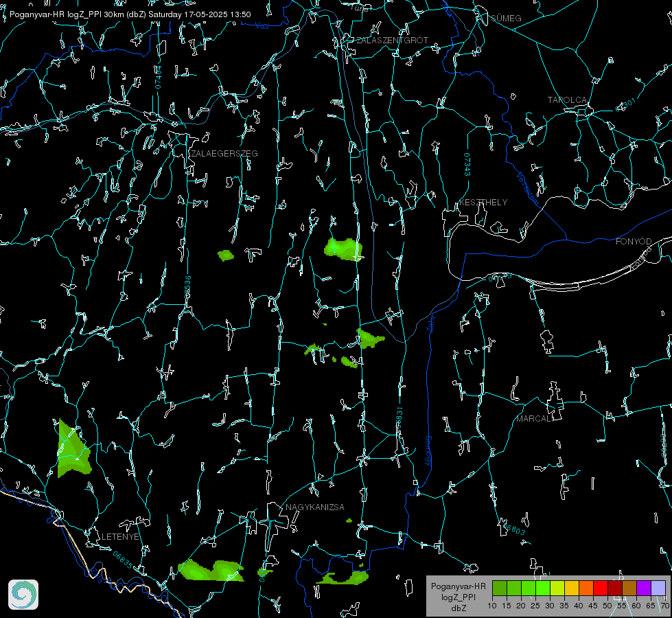Pick the orange 40-45 dBZ swatch
The width and height of the screenshot is (672, 618).
coord(586,588)
